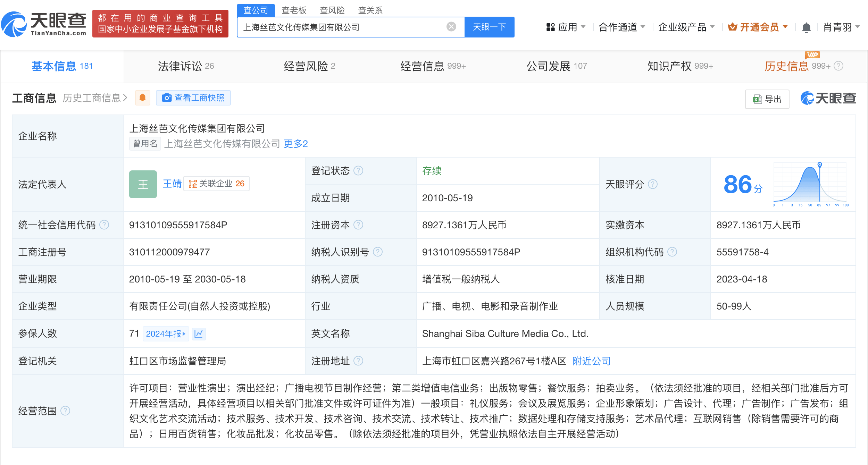Click the help icon after 统一社会信用代码
The height and width of the screenshot is (465, 868).
(104, 225)
